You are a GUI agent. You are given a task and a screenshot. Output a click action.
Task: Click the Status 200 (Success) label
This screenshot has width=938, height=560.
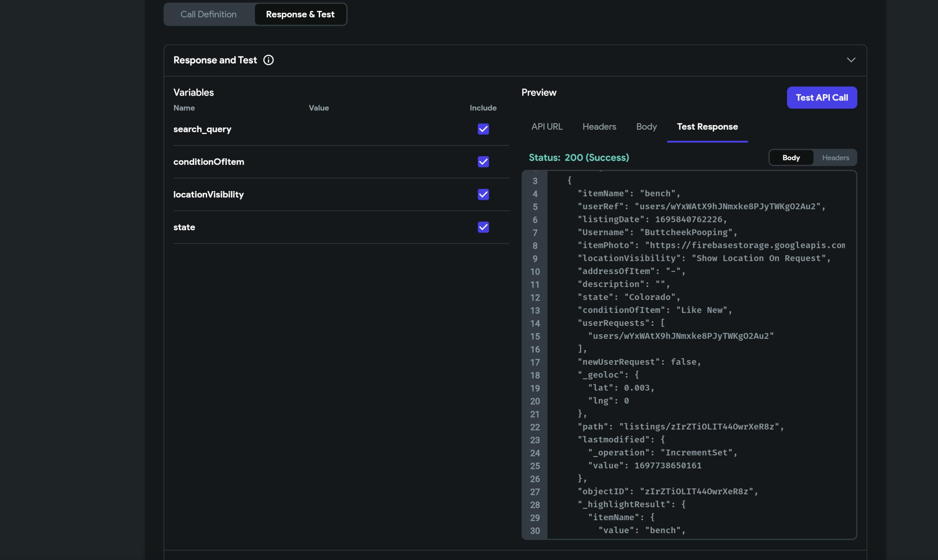[579, 158]
